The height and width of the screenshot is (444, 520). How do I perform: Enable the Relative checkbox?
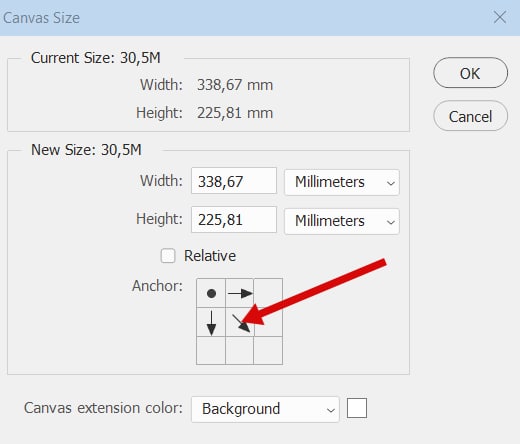tap(168, 256)
